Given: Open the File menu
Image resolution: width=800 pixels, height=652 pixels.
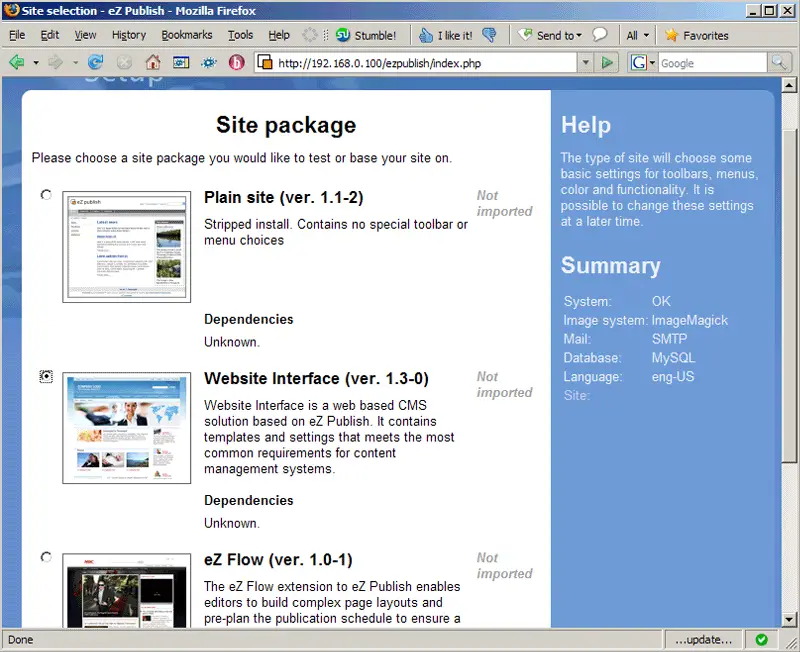Looking at the screenshot, I should (17, 35).
